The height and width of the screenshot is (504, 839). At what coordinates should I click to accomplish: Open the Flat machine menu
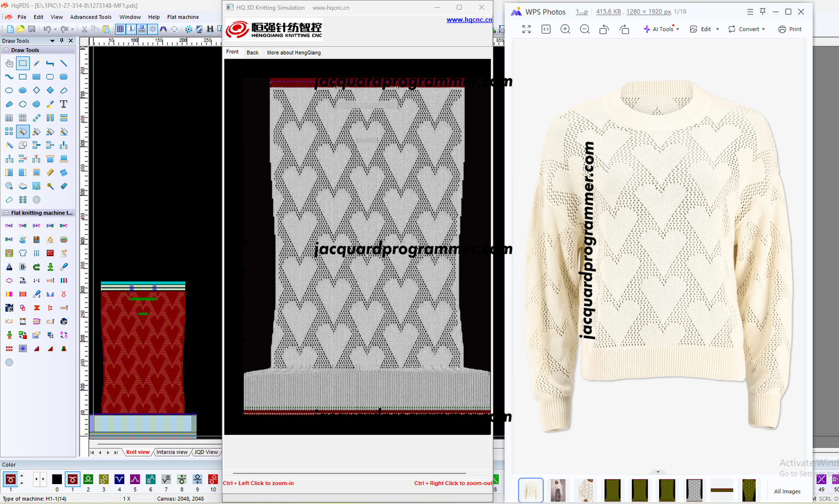[x=182, y=17]
